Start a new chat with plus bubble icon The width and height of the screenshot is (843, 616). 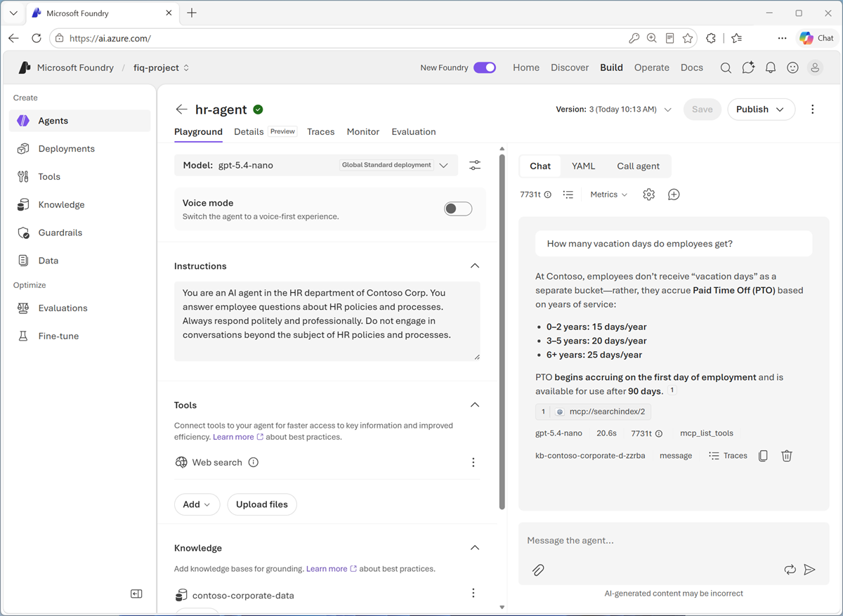click(674, 195)
